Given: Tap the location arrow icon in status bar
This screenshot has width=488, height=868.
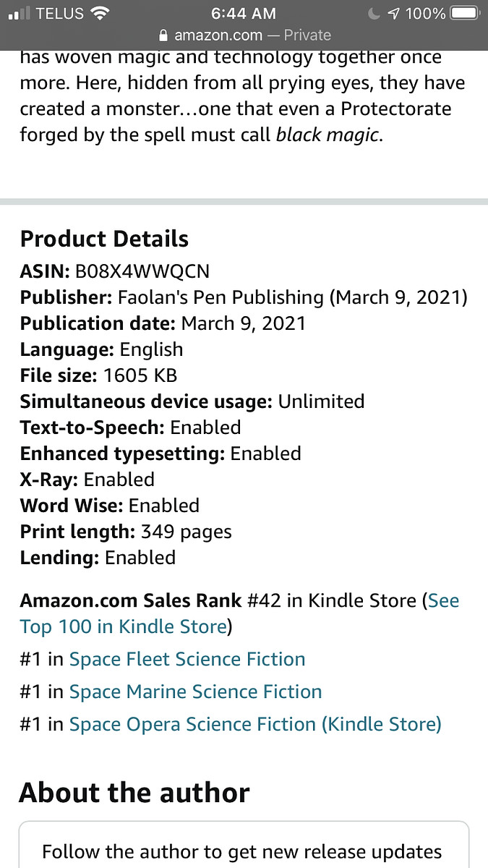Looking at the screenshot, I should tap(393, 13).
